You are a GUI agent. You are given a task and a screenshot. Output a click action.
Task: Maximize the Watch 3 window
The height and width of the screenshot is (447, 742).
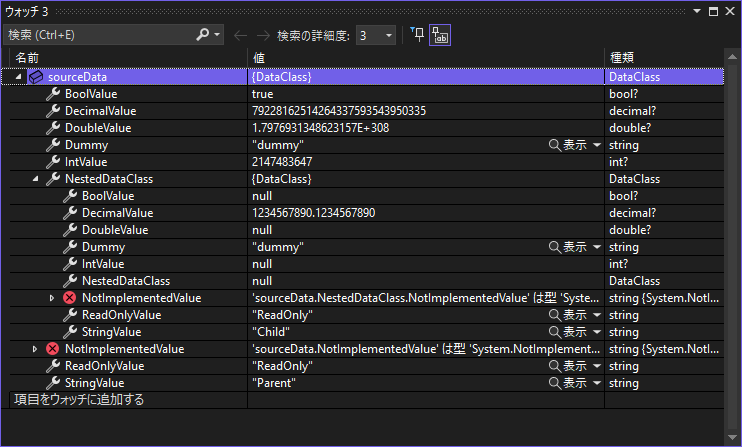[x=714, y=11]
